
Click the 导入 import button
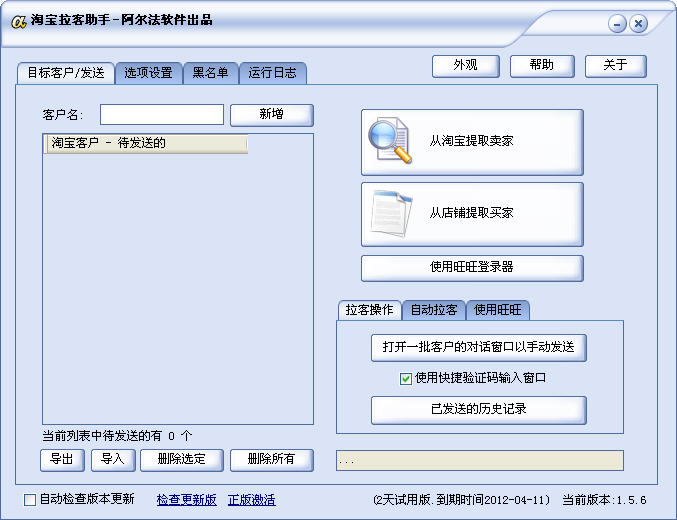click(x=113, y=460)
